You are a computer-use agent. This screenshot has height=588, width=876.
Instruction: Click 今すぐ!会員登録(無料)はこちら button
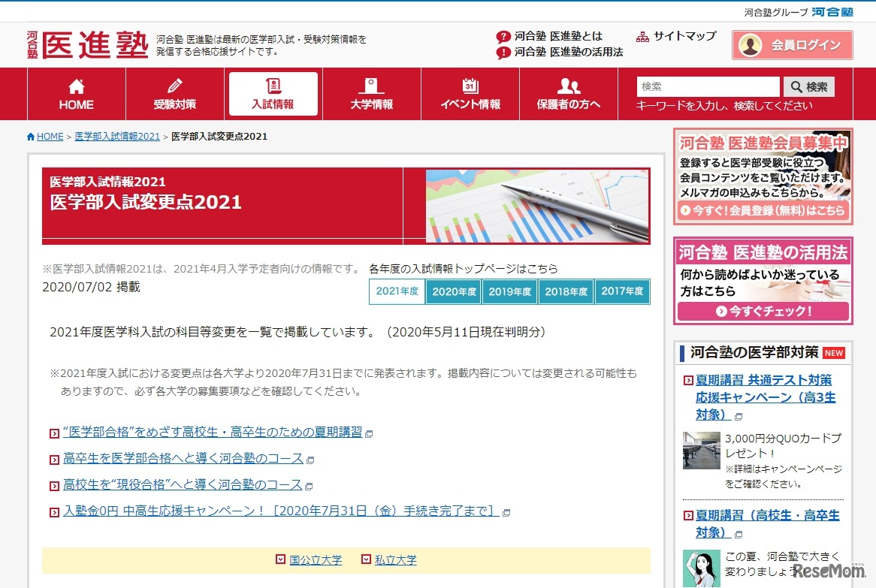763,210
